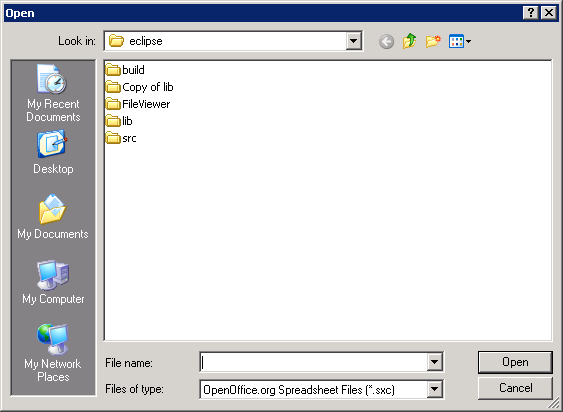Select the build folder
This screenshot has height=412, width=563.
pyautogui.click(x=125, y=70)
